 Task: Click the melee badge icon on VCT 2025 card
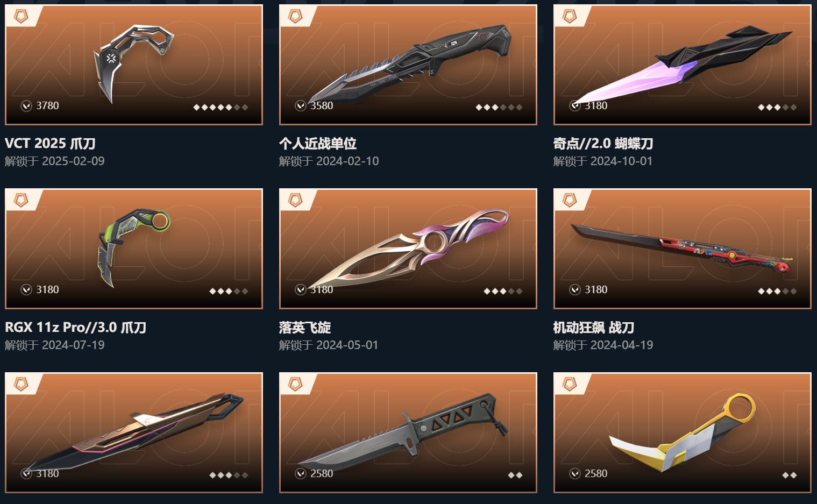(x=20, y=17)
